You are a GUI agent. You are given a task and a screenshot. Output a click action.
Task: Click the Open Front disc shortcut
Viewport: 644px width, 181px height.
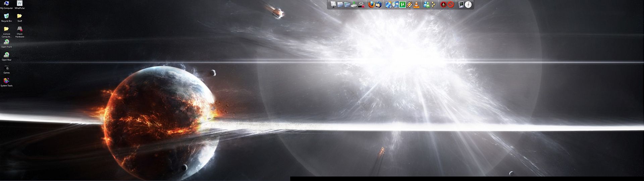(x=6, y=43)
